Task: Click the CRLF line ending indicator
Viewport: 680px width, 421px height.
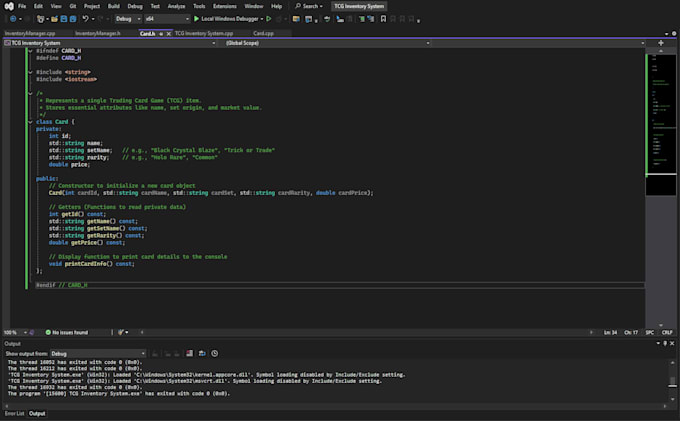Action: tap(667, 332)
